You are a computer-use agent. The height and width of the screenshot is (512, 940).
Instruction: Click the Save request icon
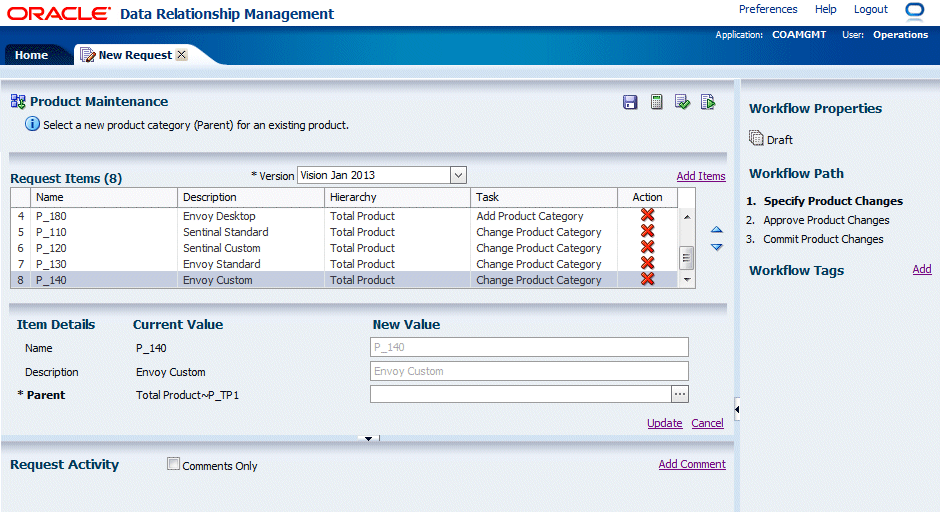coord(630,102)
